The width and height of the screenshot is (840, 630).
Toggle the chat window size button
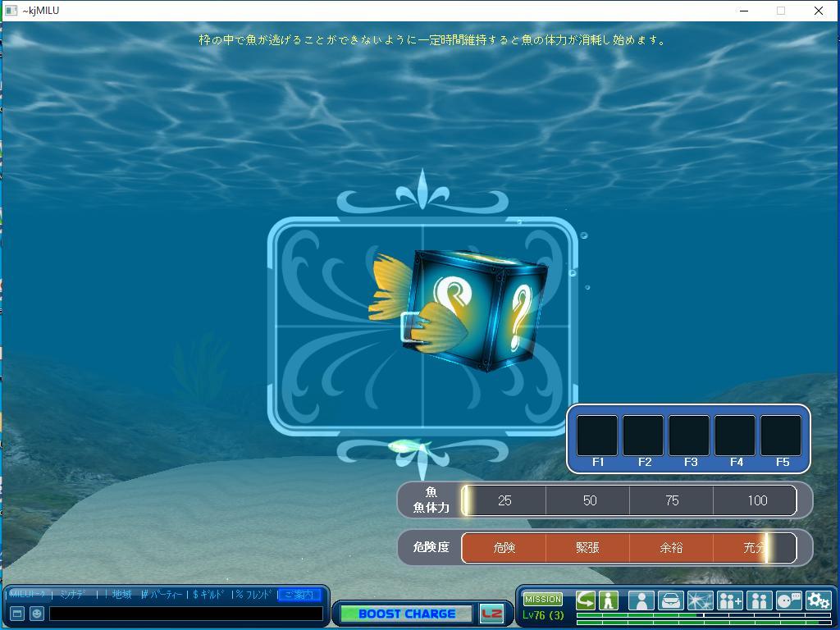[16, 613]
